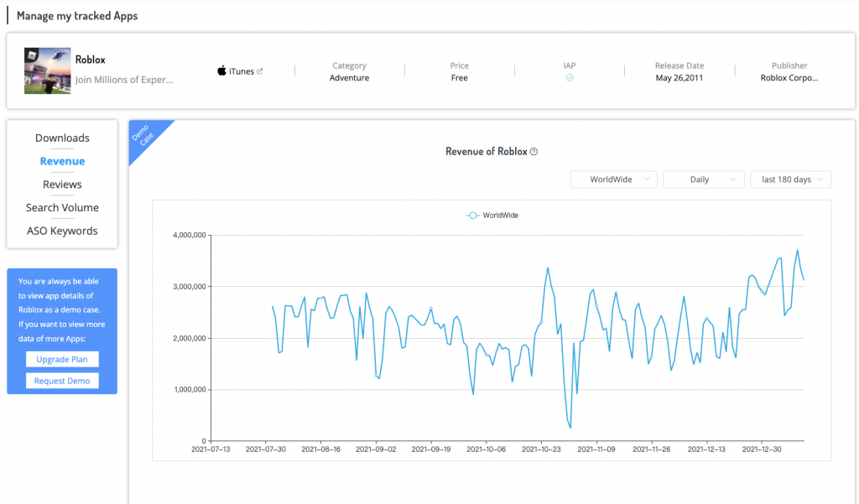Open the Reviews section
This screenshot has width=859, height=504.
[x=62, y=184]
